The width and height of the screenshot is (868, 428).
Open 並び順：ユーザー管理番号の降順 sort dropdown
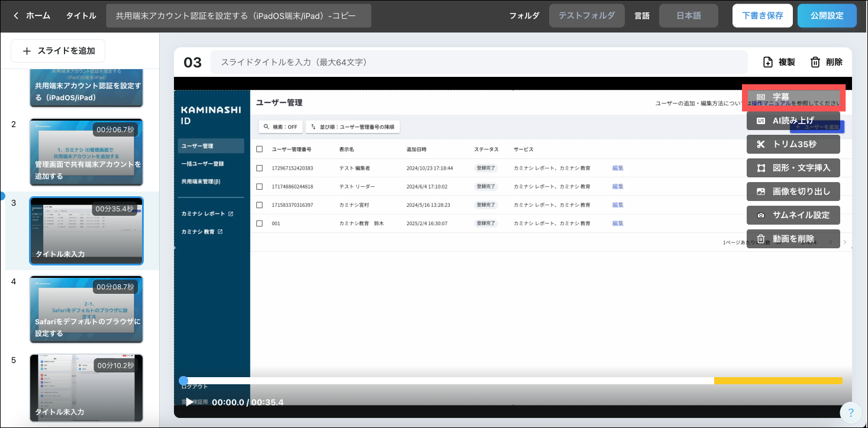(x=353, y=127)
